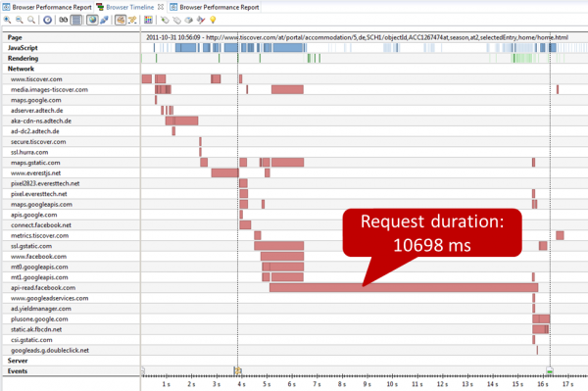Select metrics.tiscover.com host row
This screenshot has width=588, height=391.
(72, 235)
